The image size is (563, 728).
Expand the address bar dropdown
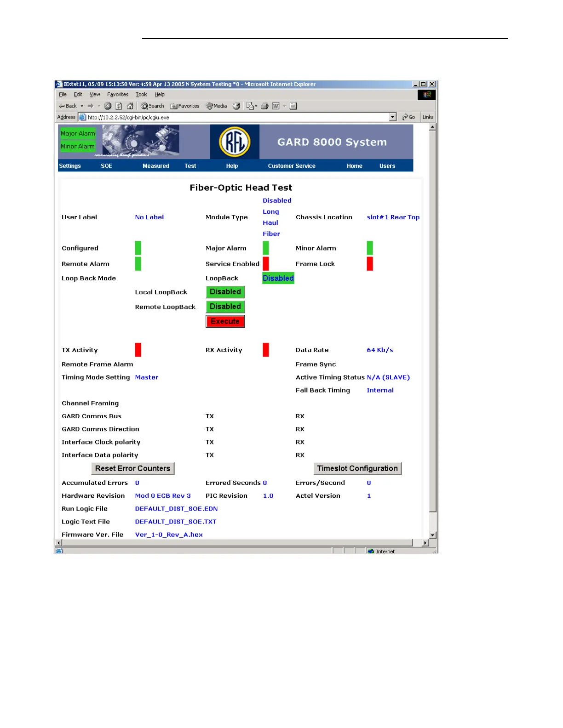point(393,117)
